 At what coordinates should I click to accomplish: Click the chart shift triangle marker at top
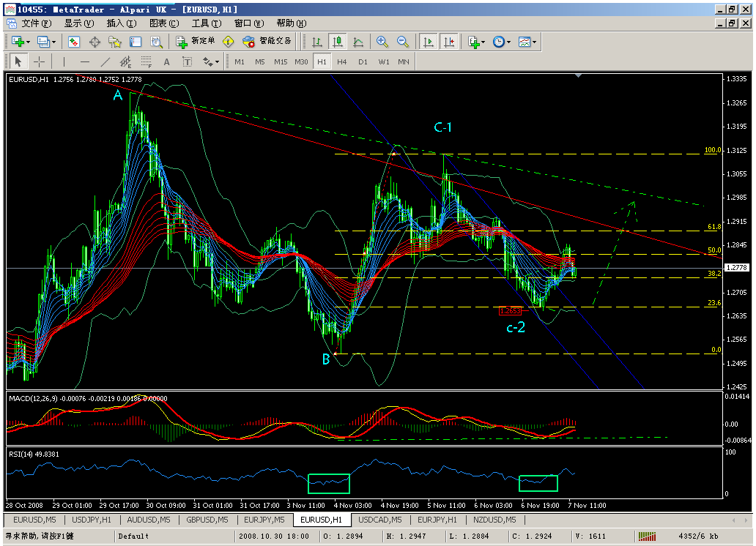578,75
